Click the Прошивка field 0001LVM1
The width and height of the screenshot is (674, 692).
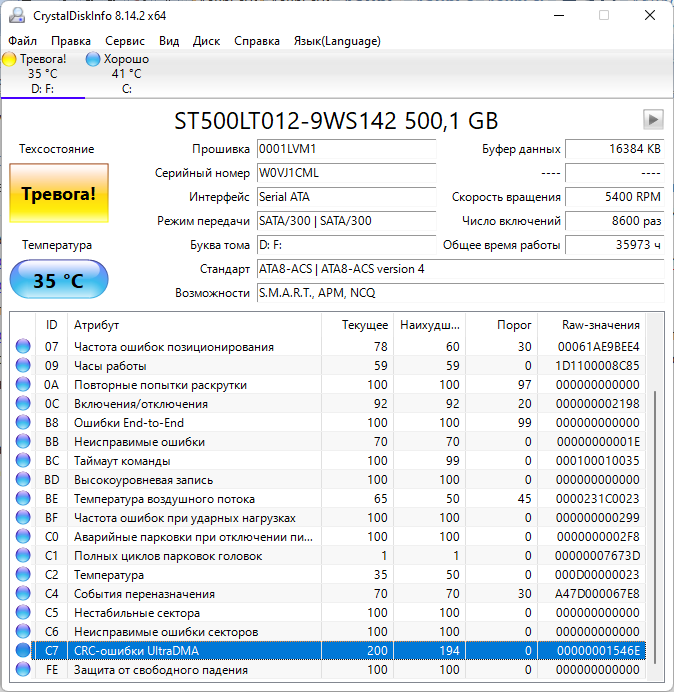346,149
